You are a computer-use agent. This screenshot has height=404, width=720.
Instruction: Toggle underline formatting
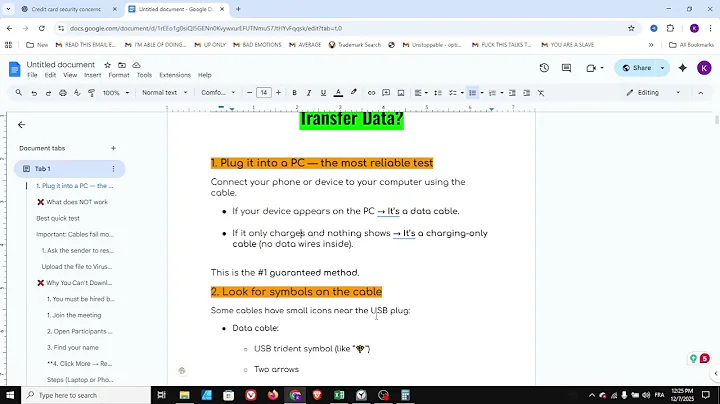click(x=323, y=93)
